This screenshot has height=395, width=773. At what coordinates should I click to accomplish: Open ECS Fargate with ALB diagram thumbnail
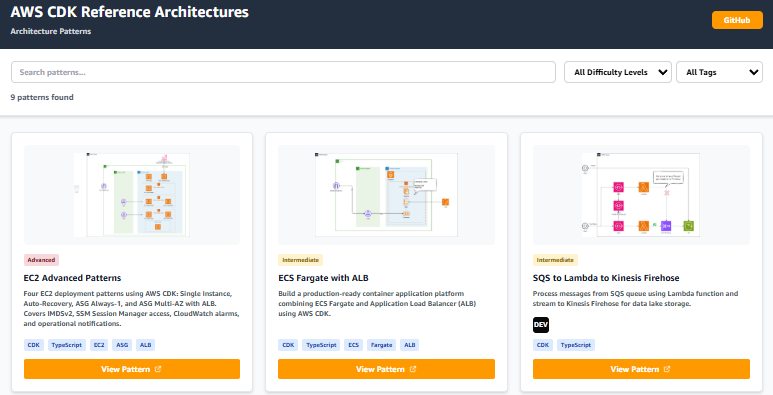coord(386,195)
